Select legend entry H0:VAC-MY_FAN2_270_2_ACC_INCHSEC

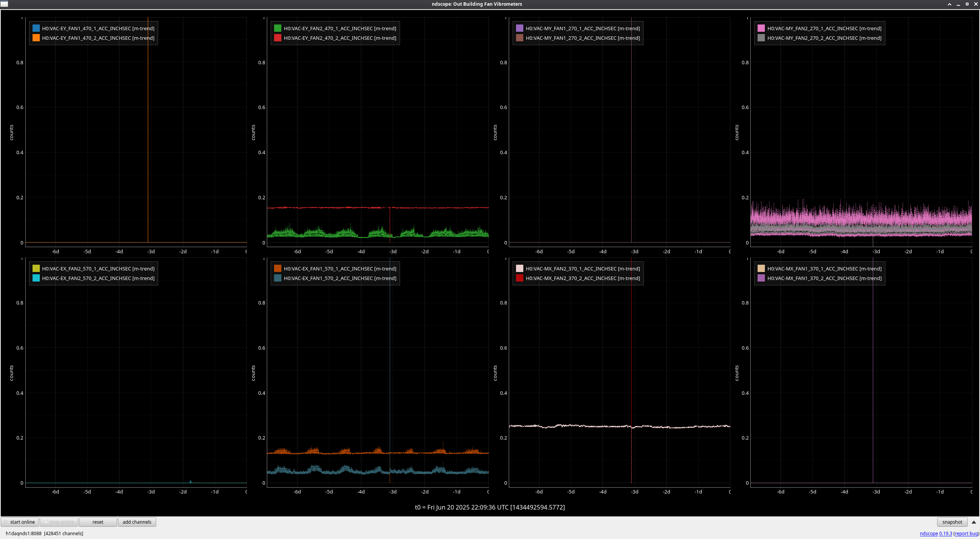point(824,38)
